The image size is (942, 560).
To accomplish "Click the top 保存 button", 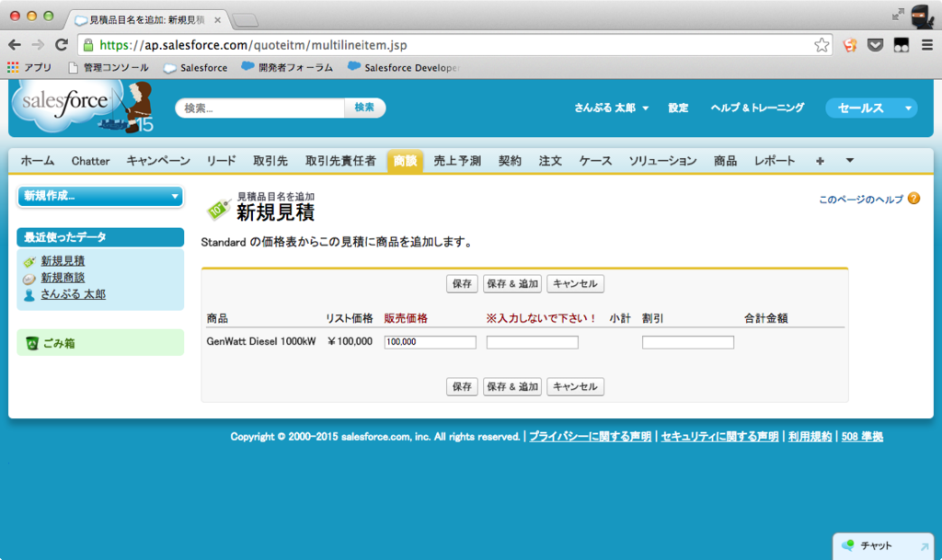I will (462, 284).
